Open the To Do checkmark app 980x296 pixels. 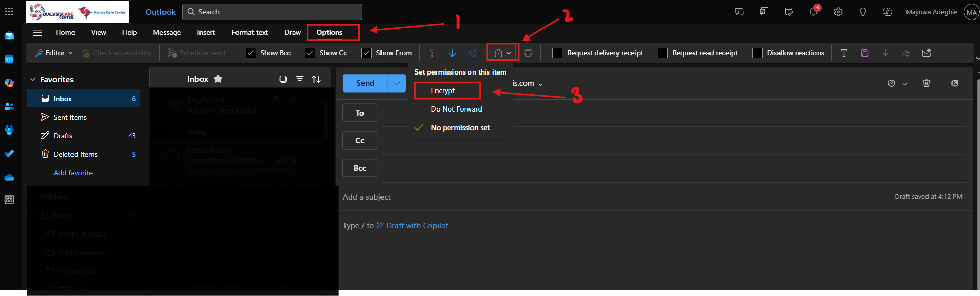pyautogui.click(x=9, y=154)
